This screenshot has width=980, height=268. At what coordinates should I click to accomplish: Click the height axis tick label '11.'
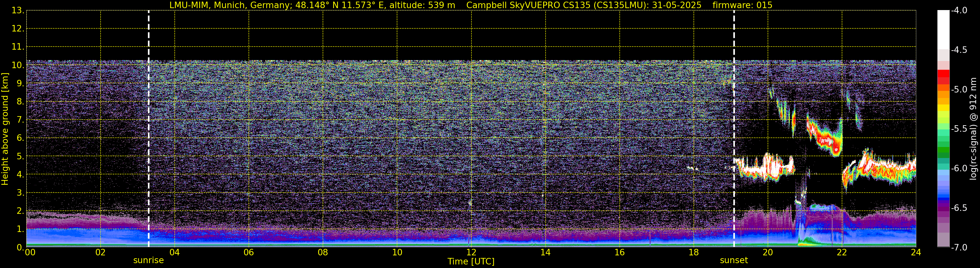point(18,47)
